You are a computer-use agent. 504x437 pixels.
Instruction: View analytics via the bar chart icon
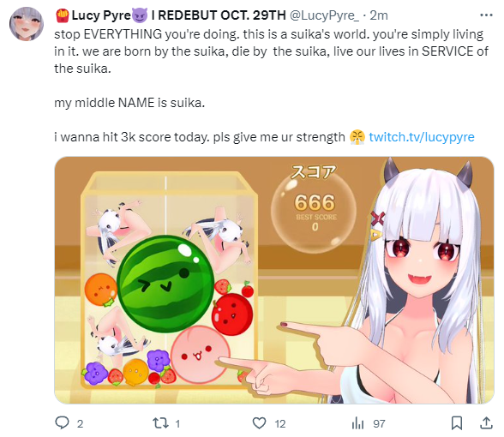[x=357, y=423]
